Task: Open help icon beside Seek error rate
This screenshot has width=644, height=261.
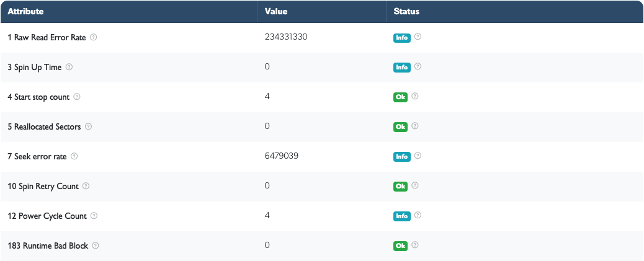Action: pos(74,156)
